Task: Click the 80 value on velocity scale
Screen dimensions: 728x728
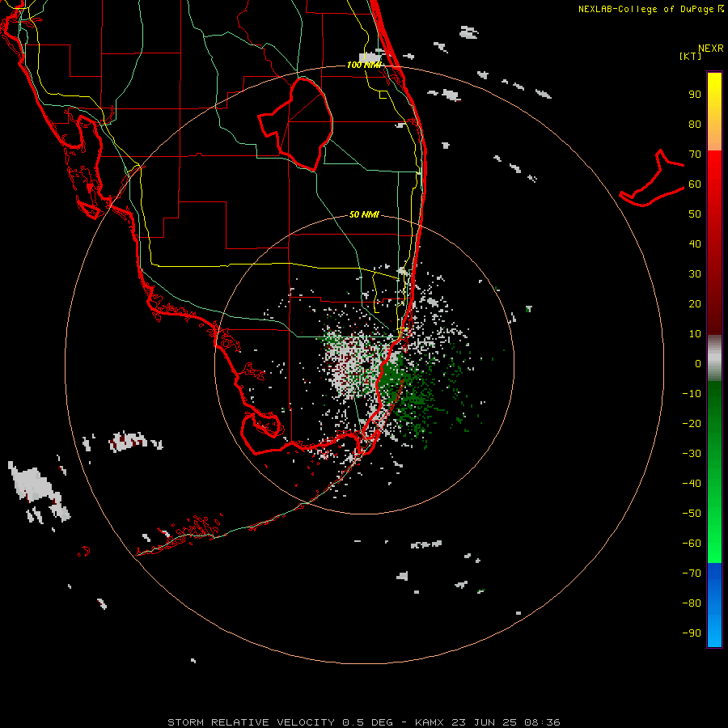Action: tap(695, 125)
